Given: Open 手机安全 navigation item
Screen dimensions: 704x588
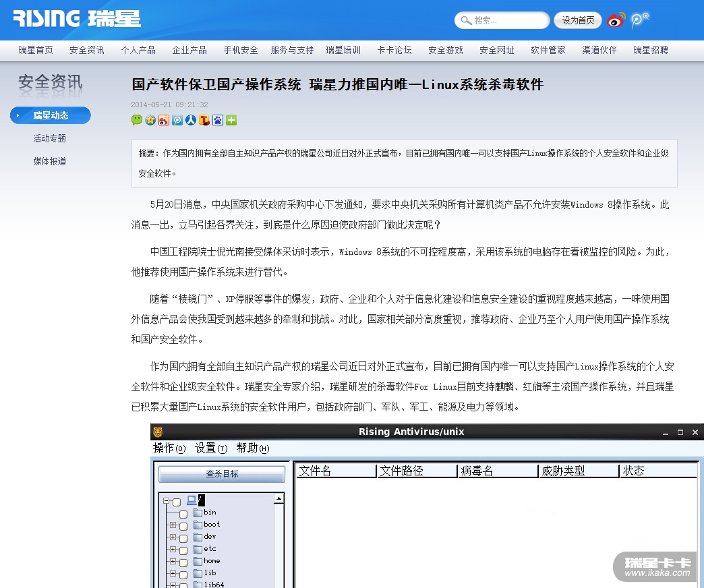Looking at the screenshot, I should [x=241, y=51].
